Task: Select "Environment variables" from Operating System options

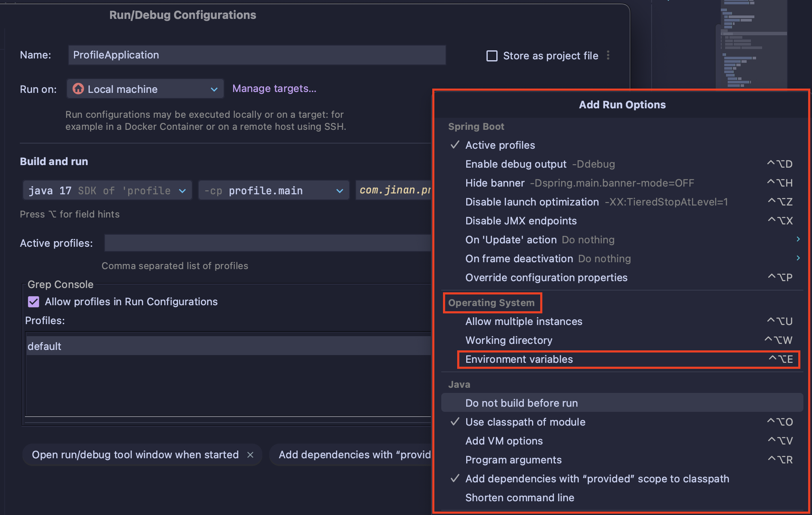Action: point(519,359)
